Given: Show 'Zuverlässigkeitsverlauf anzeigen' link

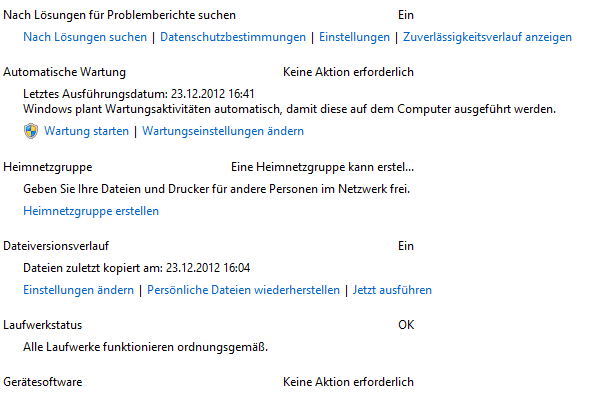Looking at the screenshot, I should (487, 37).
